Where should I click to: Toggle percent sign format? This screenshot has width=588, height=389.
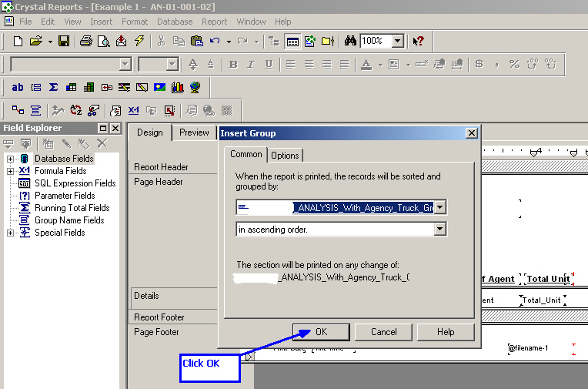coord(514,64)
